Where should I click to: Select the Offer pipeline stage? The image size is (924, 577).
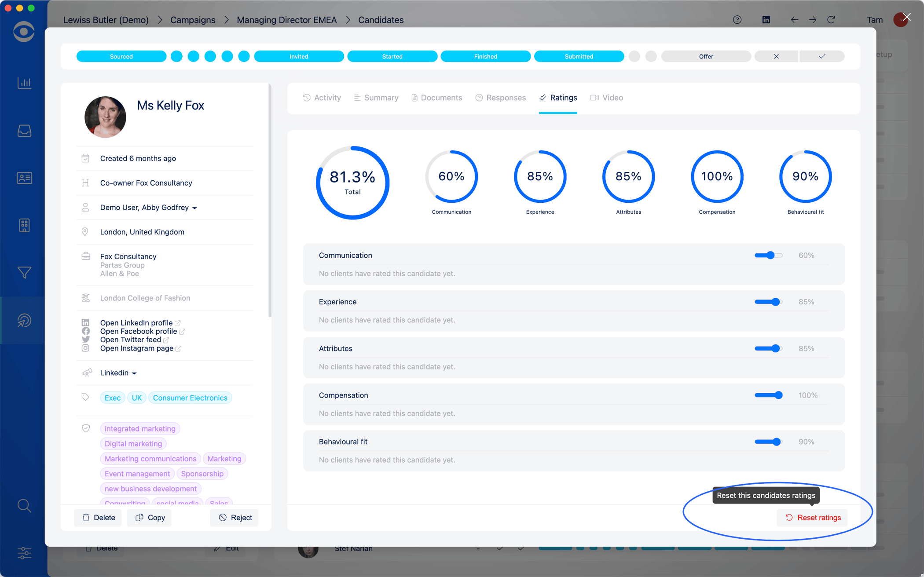pos(706,56)
